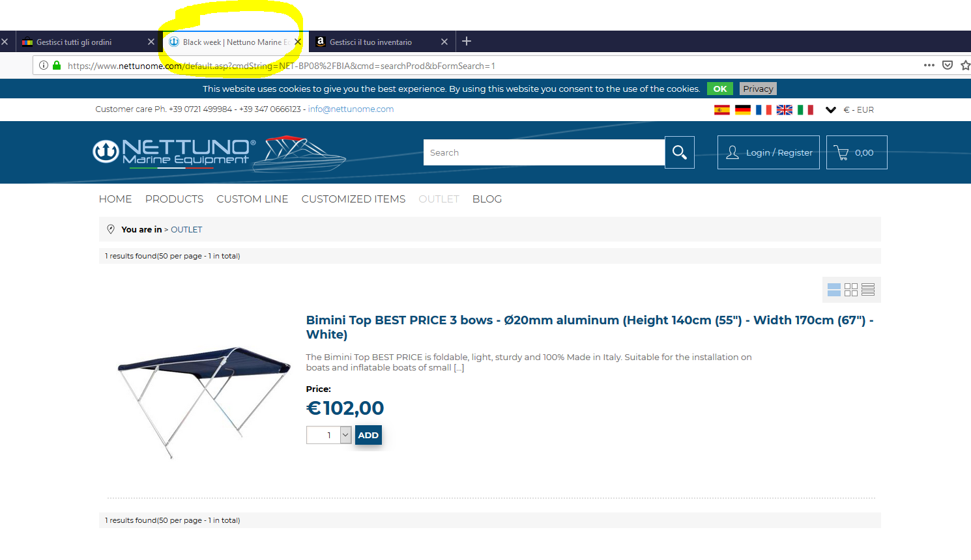Click the browser address bar URL
971x560 pixels.
(281, 66)
